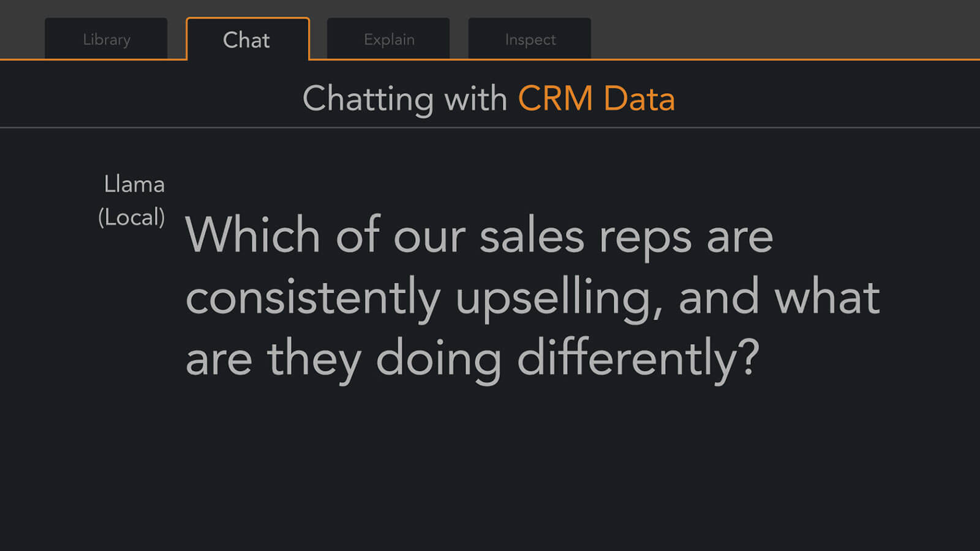Click the word "sales" in the question
980x551 pixels.
click(532, 236)
